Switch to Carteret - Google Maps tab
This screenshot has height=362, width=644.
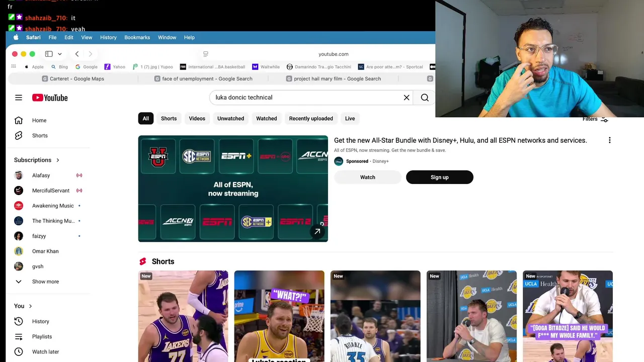click(x=73, y=78)
